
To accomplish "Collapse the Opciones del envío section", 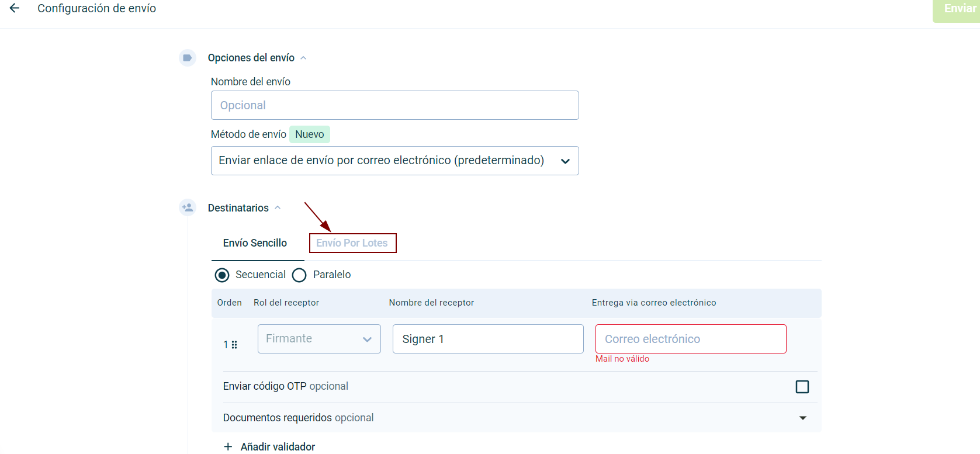I will pyautogui.click(x=303, y=58).
